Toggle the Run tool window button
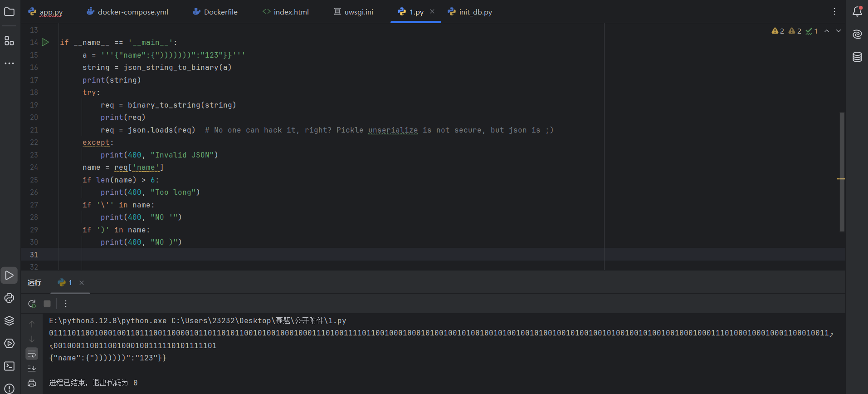The image size is (868, 394). pos(9,276)
